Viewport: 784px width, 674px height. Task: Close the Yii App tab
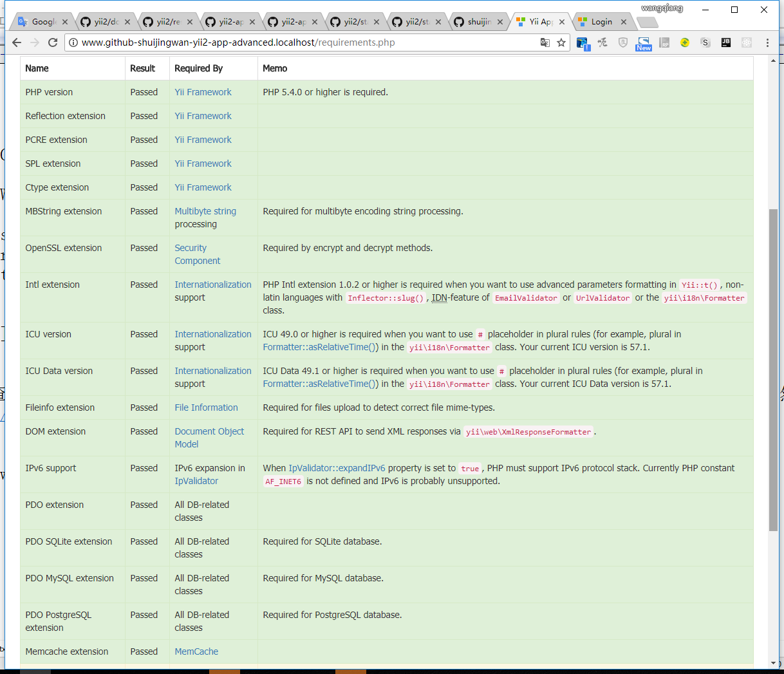pyautogui.click(x=562, y=22)
